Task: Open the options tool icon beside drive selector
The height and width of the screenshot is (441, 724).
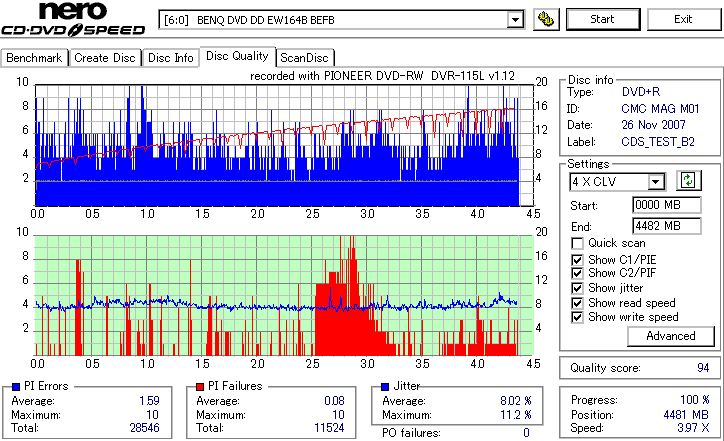Action: point(546,19)
